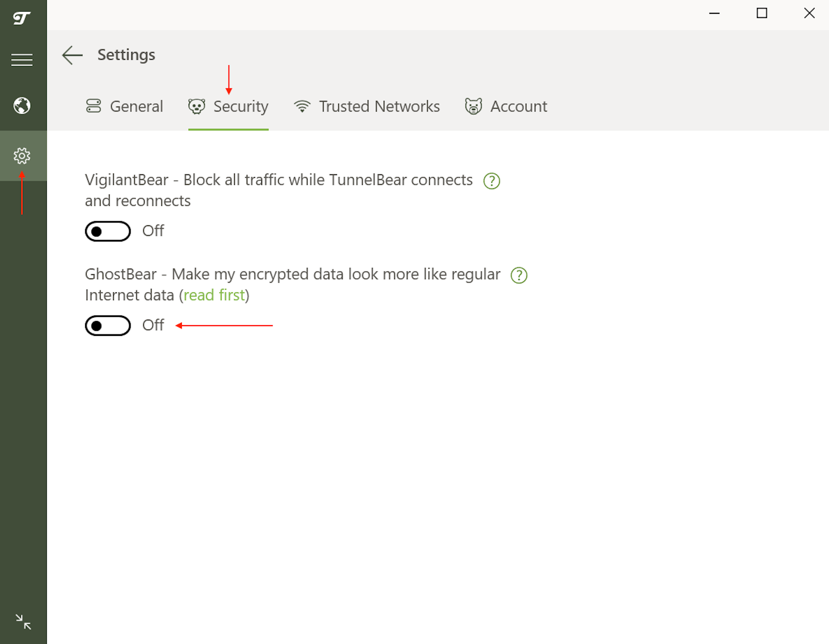Open the 'read first' link
This screenshot has height=644, width=829.
[214, 295]
